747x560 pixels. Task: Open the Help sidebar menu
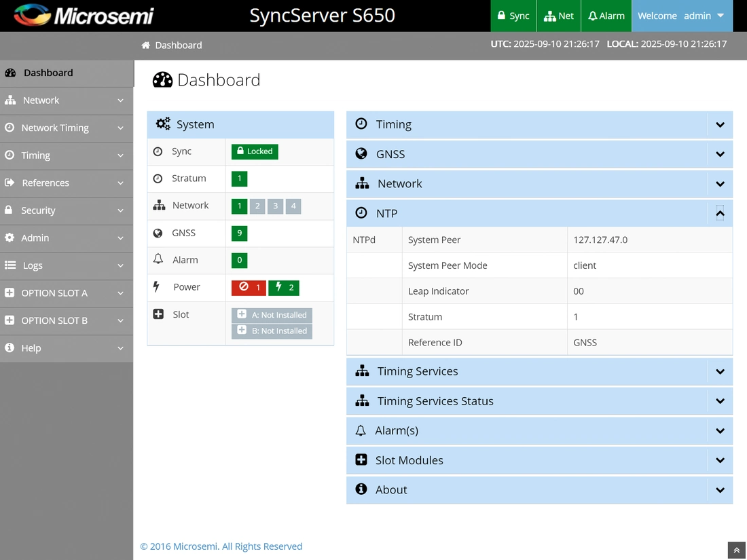(x=67, y=349)
